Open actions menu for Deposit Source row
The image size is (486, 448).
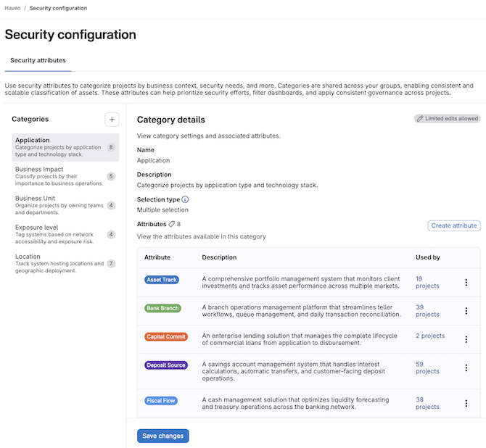(466, 368)
